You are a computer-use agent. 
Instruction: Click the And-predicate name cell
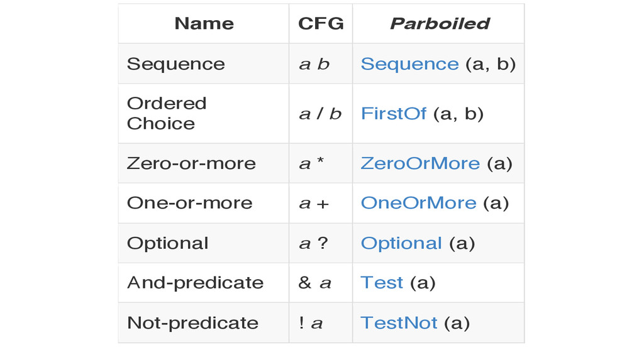pos(204,283)
